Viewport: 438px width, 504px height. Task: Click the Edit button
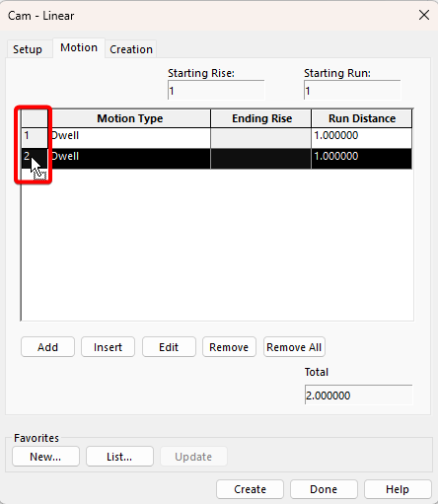169,347
